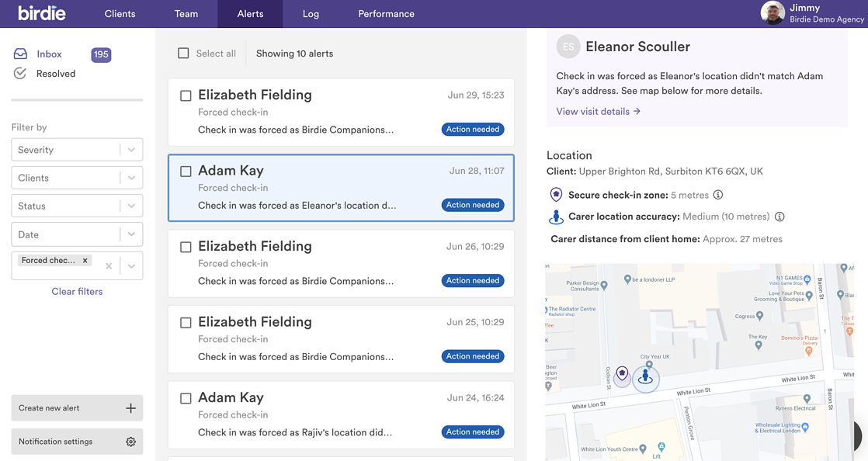868x461 pixels.
Task: Click the plus icon on Create new alert
Action: 130,408
